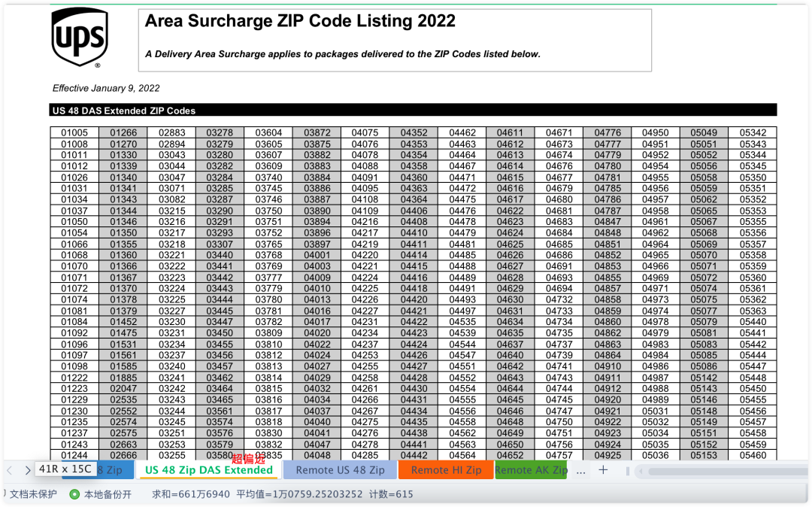
Task: Click the local backup on status text
Action: (108, 494)
